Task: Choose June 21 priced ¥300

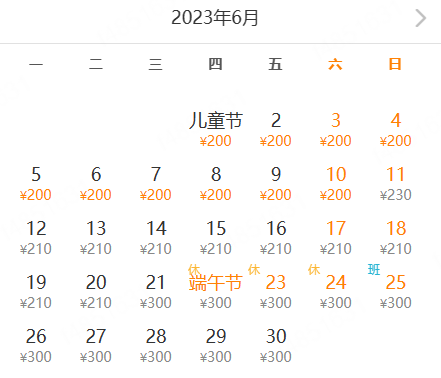Action: coord(156,291)
